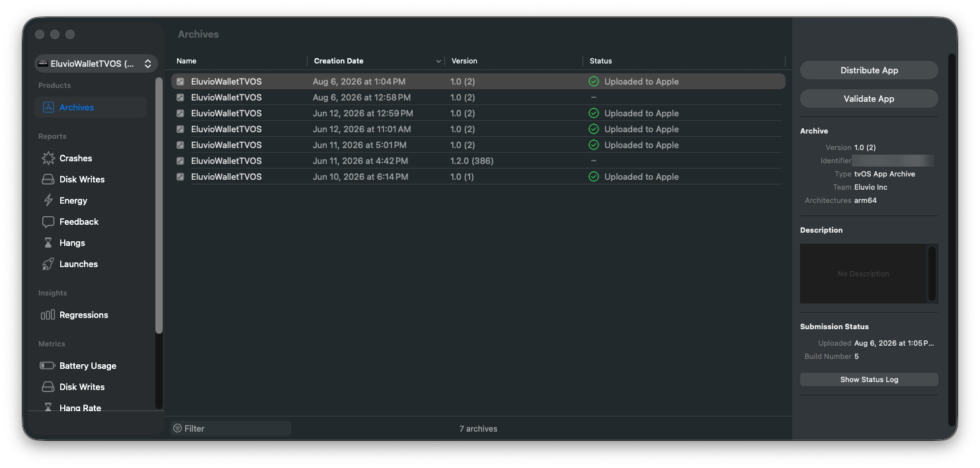Click the Crashes starburst icon
Screen dimensions: 980x468
click(x=48, y=158)
